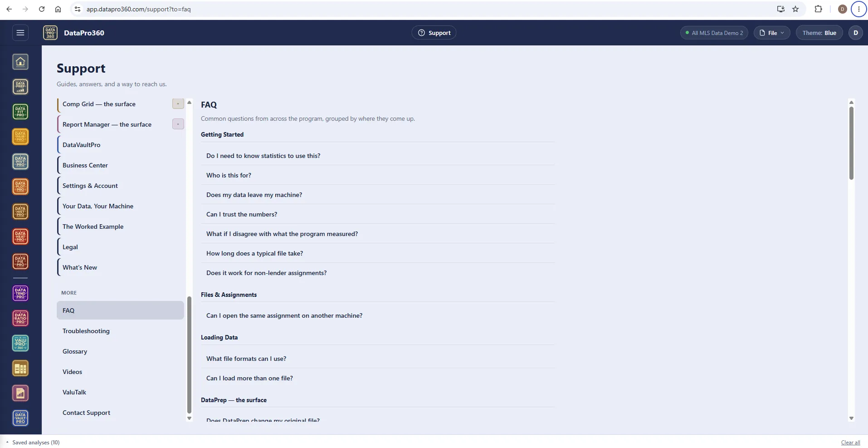
Task: Open the Data Plot Pro icon
Action: tap(20, 187)
